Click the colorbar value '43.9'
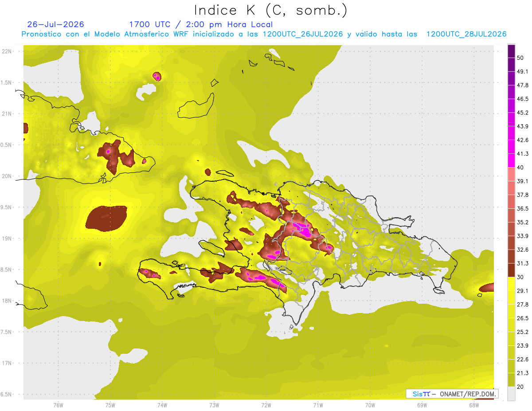Image resolution: width=532 pixels, height=411 pixels. pyautogui.click(x=523, y=126)
